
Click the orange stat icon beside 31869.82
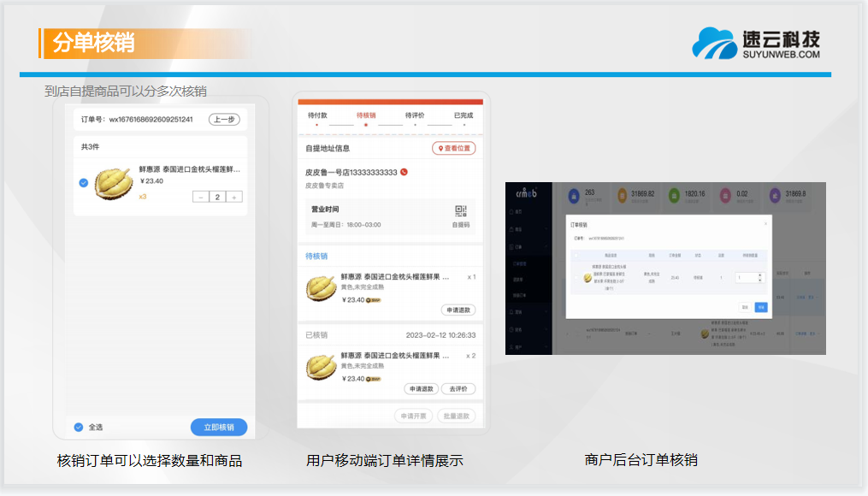click(x=623, y=195)
